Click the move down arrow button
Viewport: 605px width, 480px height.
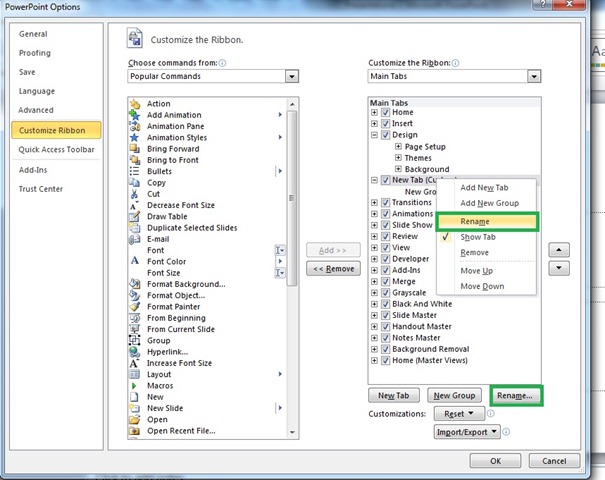[559, 268]
